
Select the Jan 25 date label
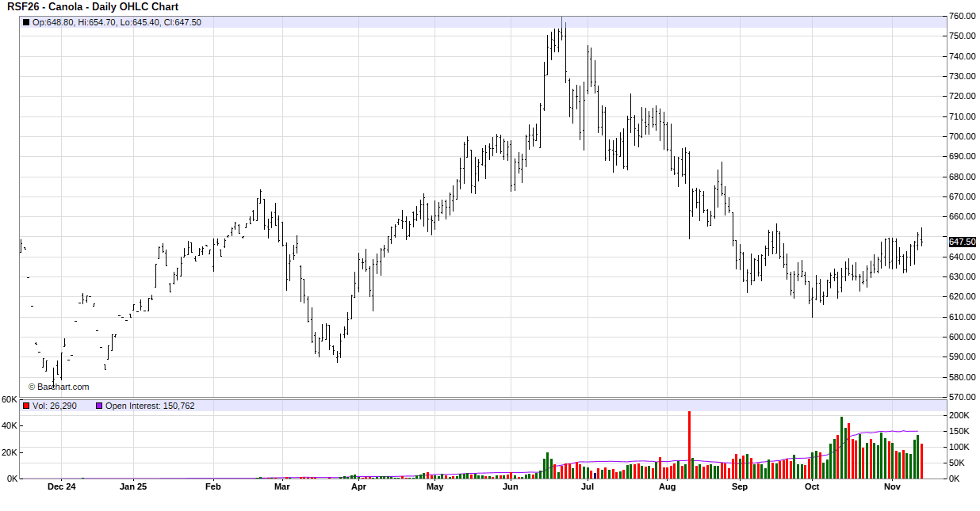pos(132,487)
